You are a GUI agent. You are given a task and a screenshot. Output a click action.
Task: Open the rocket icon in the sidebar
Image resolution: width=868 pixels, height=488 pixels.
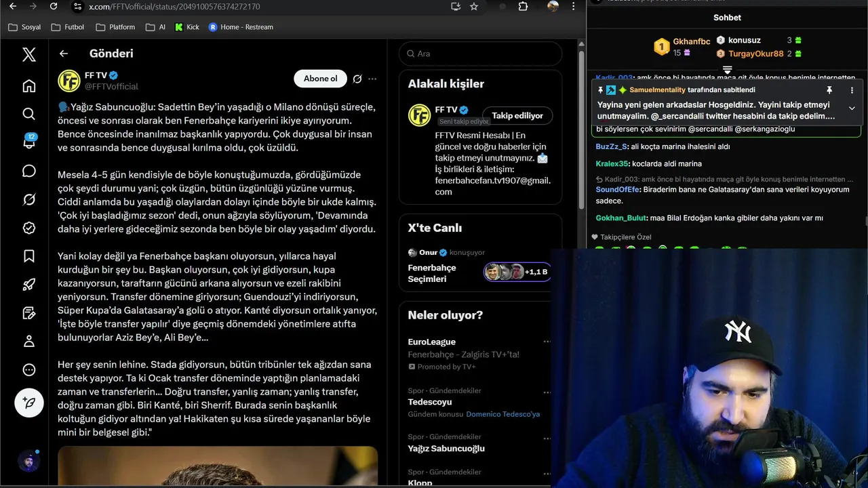[x=28, y=285]
